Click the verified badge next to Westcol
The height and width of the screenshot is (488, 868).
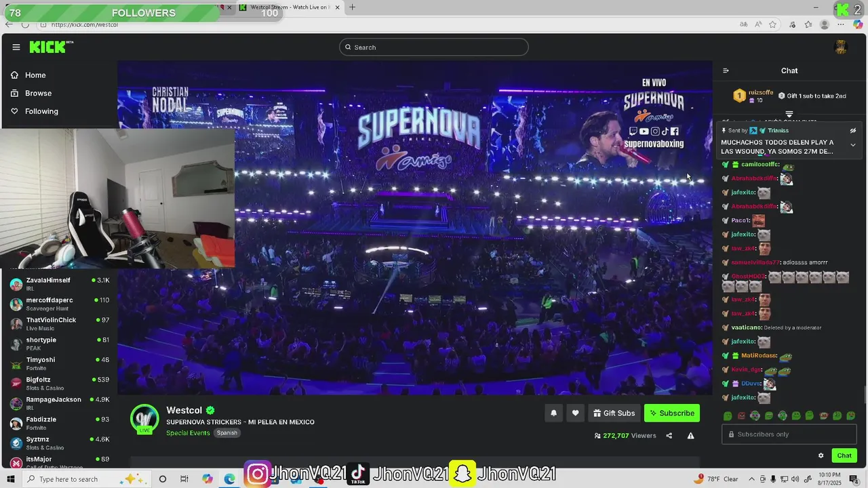tap(210, 410)
